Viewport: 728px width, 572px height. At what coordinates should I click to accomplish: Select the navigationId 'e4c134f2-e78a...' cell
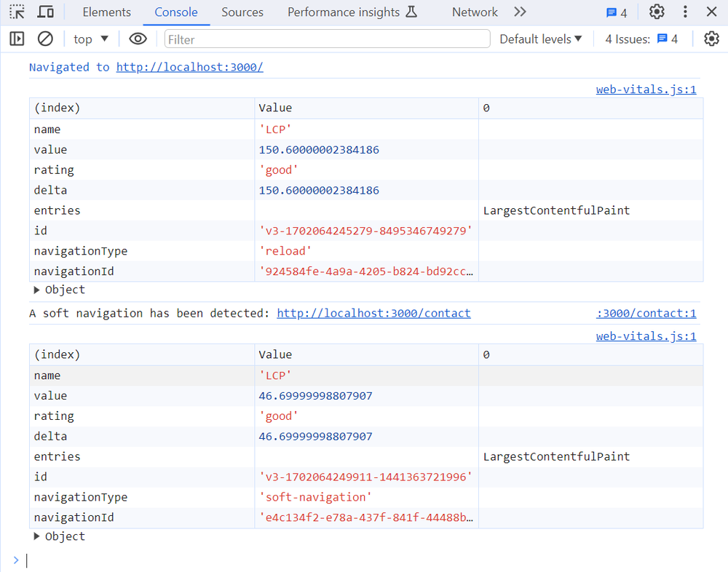point(366,517)
